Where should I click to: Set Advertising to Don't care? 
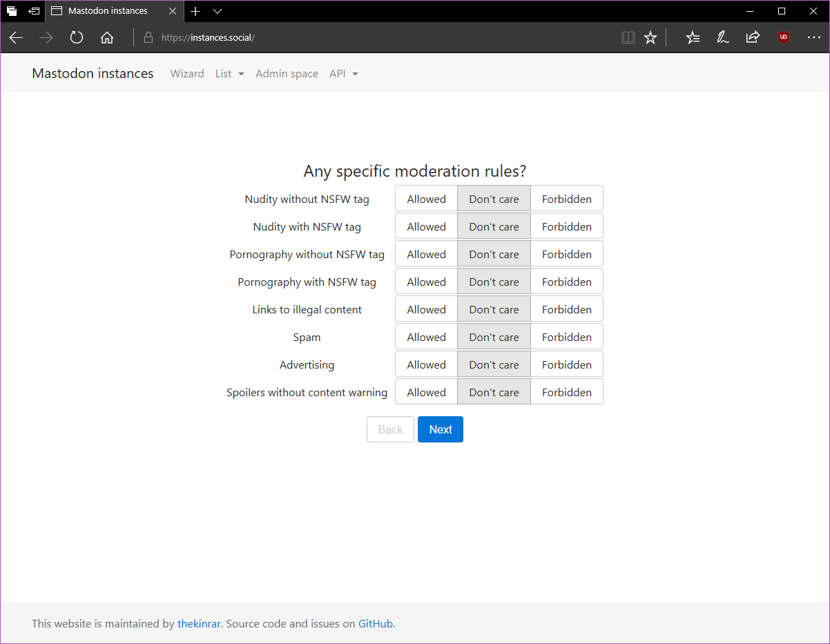494,364
